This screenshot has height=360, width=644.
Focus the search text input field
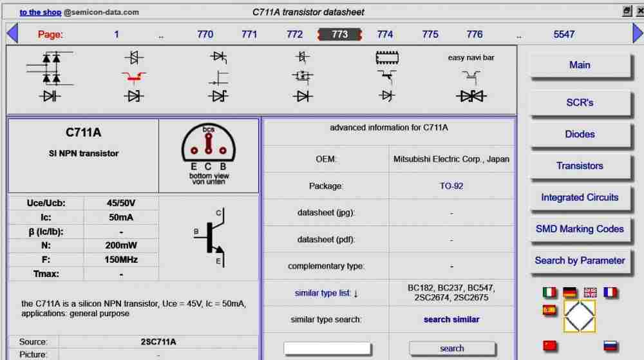tap(327, 348)
